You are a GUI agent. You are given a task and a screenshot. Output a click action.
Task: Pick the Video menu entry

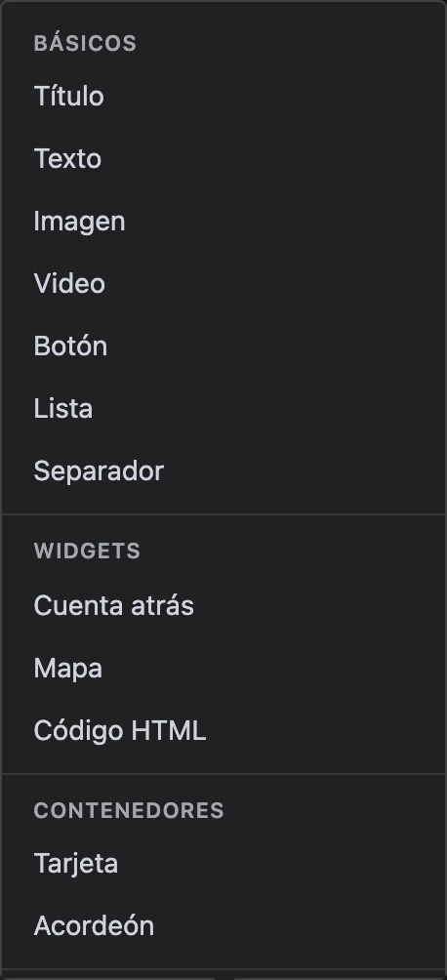(223, 284)
